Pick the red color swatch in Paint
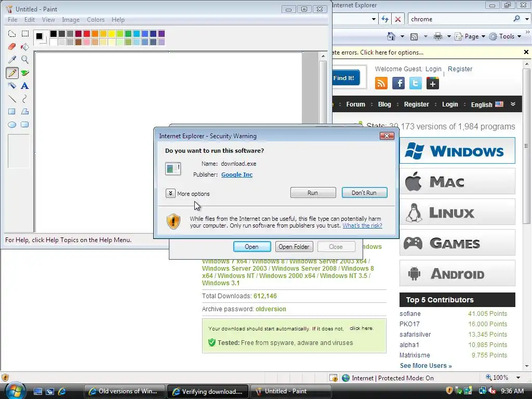 pos(87,34)
